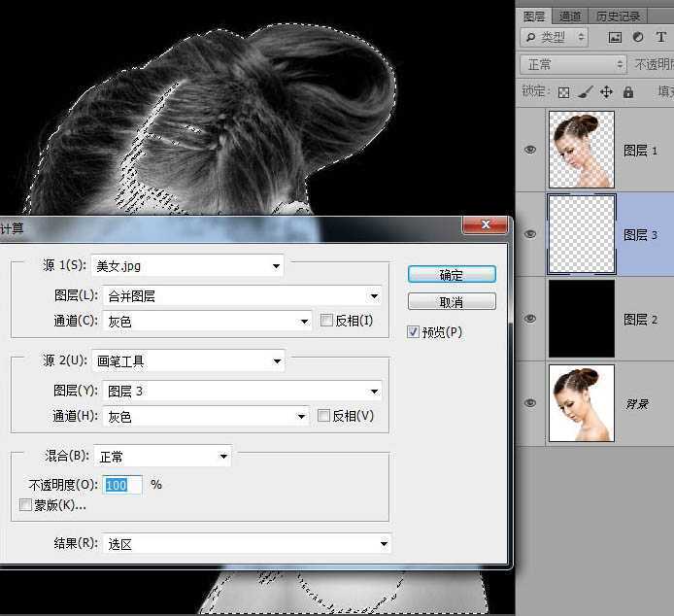
Task: Check the 反相(I) checkbox for source 1
Action: click(326, 320)
